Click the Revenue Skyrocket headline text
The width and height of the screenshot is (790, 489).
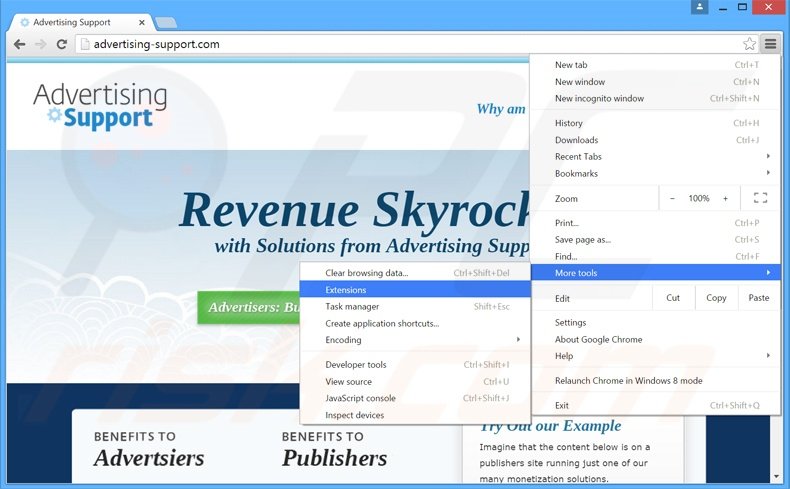[x=354, y=211]
